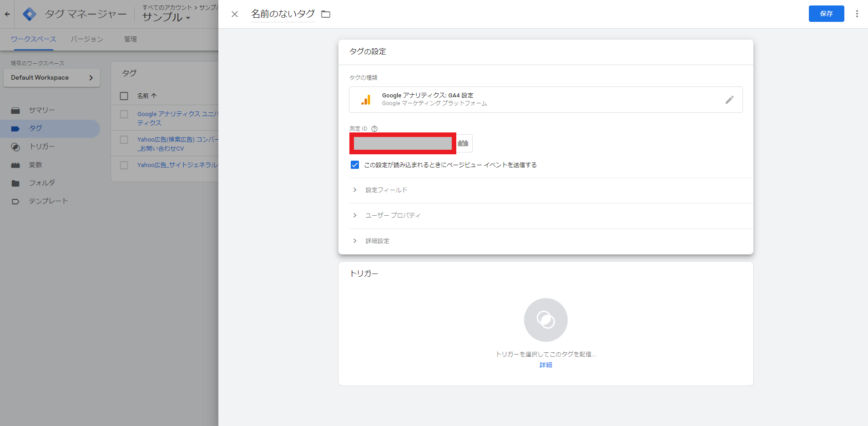868x426 pixels.
Task: Click the Tag Manager diamond logo
Action: pos(30,14)
